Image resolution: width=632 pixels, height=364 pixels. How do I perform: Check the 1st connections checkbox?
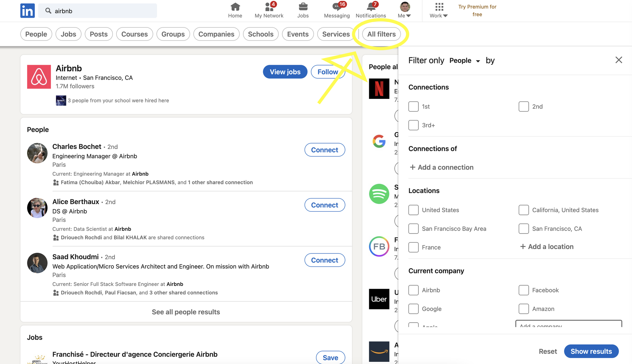[413, 106]
